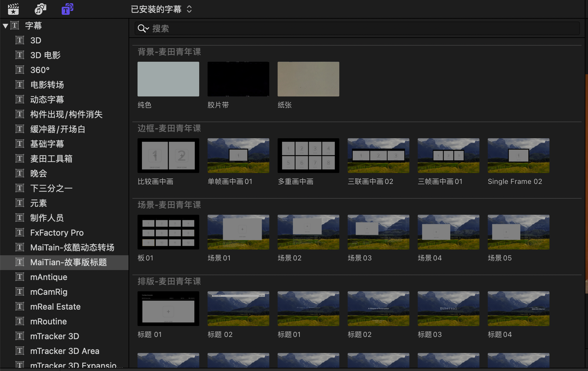Select the 场景 04 thumbnail
588x371 pixels.
[x=449, y=232]
